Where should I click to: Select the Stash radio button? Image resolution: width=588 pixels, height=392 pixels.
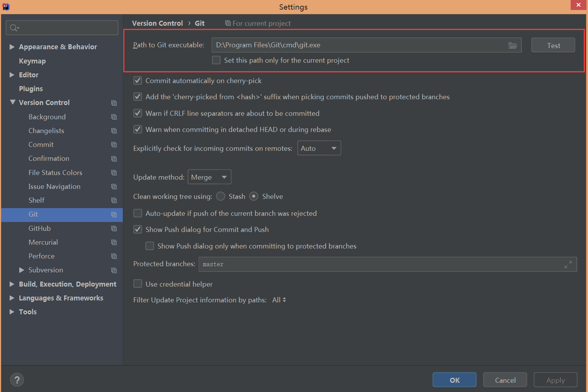(x=221, y=196)
